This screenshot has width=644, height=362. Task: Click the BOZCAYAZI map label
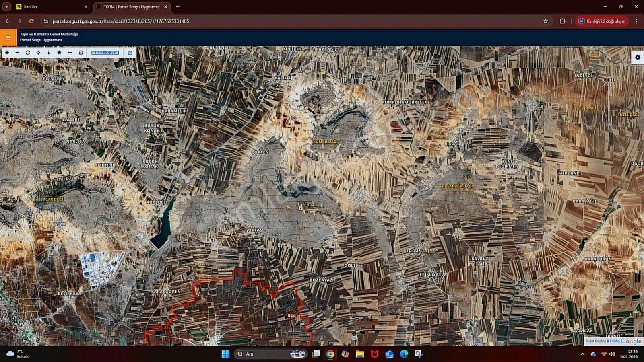point(322,280)
